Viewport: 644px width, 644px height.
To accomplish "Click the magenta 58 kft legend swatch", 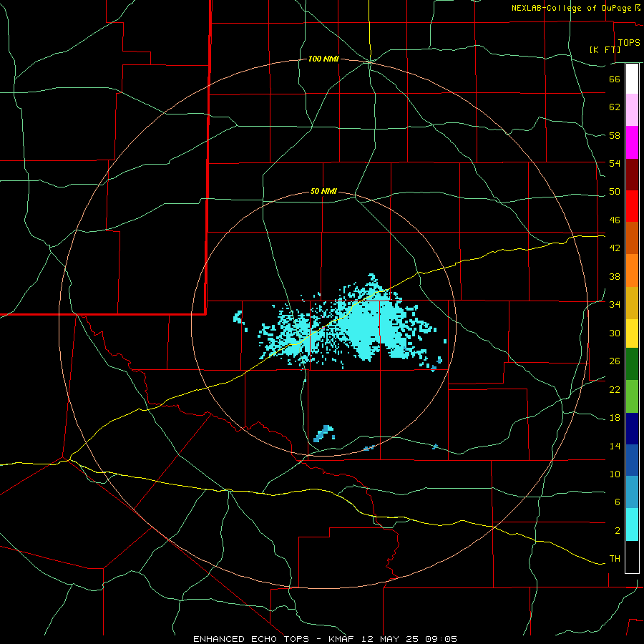I will 632,142.
